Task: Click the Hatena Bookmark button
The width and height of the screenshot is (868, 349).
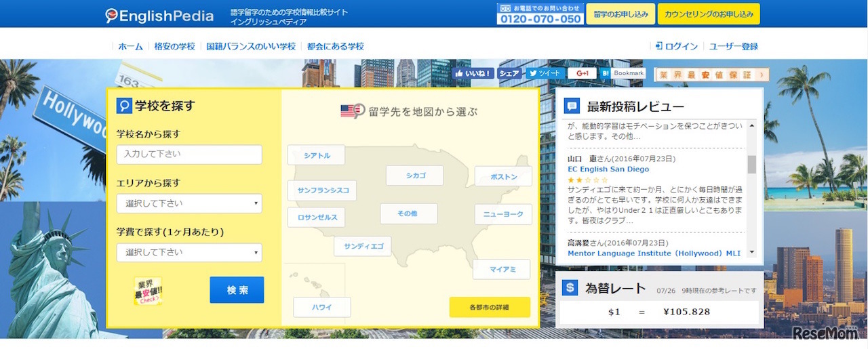Action: (x=623, y=73)
